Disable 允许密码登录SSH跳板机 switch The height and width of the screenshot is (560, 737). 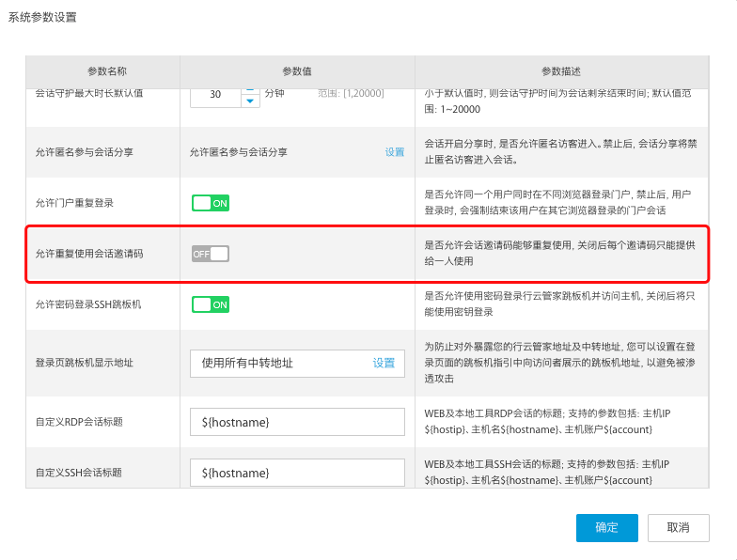coord(211,304)
